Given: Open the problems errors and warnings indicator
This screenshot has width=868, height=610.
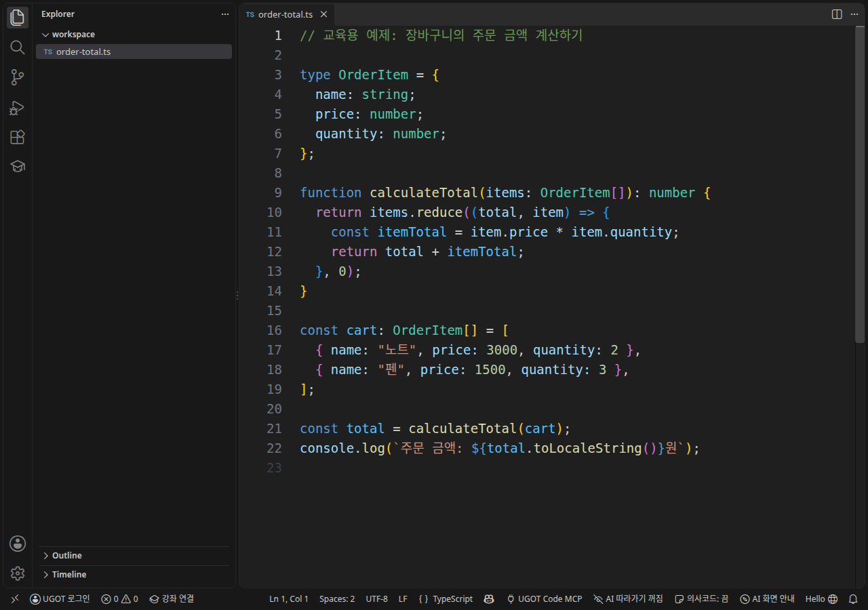Looking at the screenshot, I should [119, 599].
